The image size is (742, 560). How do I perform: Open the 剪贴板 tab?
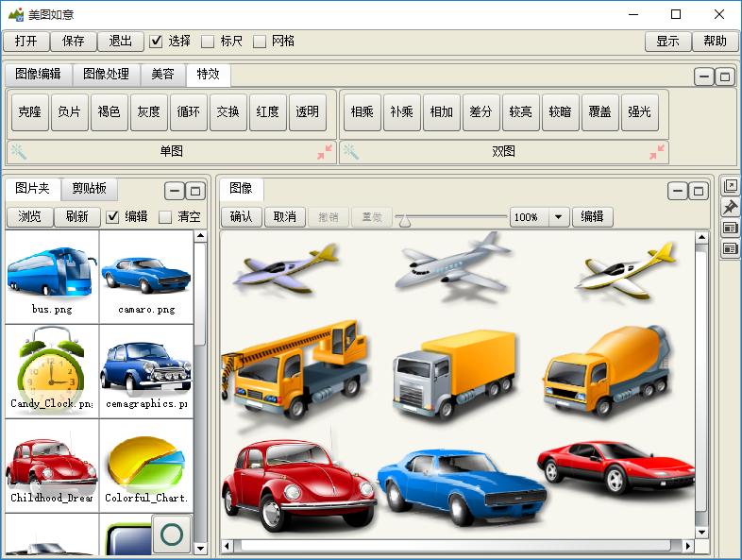point(89,189)
